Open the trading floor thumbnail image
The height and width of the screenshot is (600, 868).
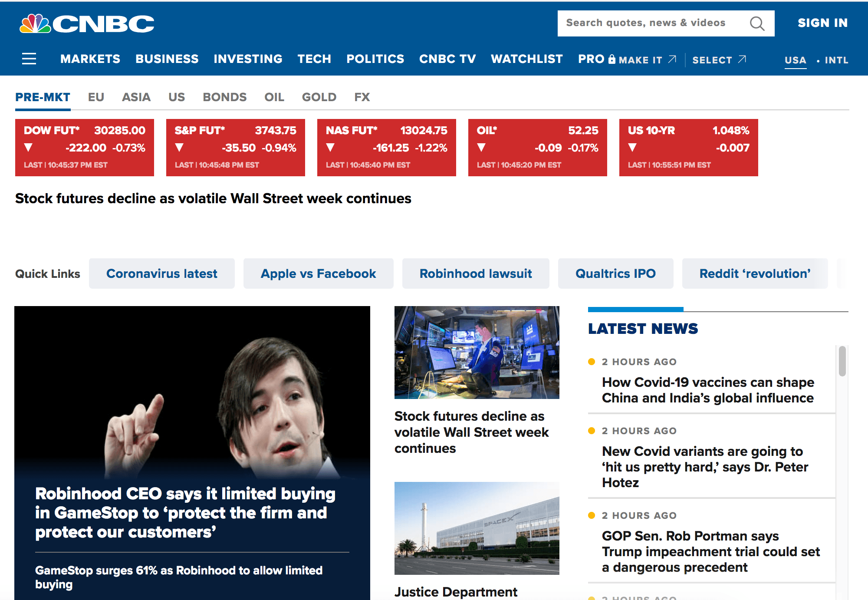coord(477,353)
